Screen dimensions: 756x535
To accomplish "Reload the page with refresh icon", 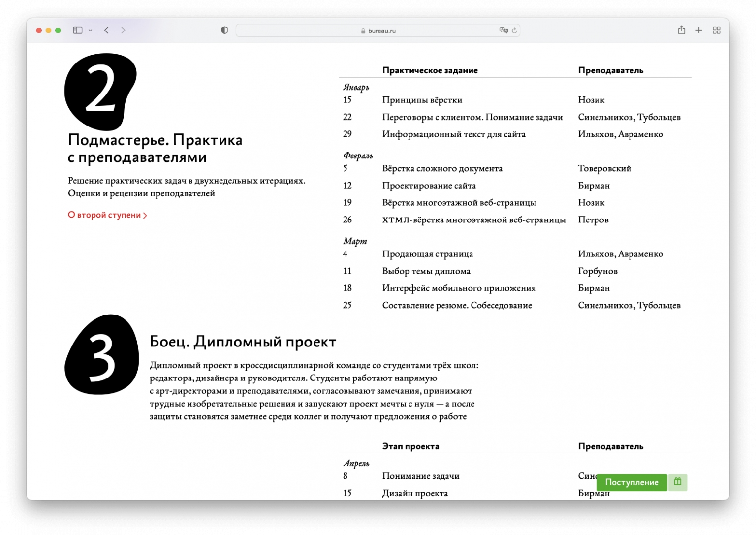I will click(514, 31).
